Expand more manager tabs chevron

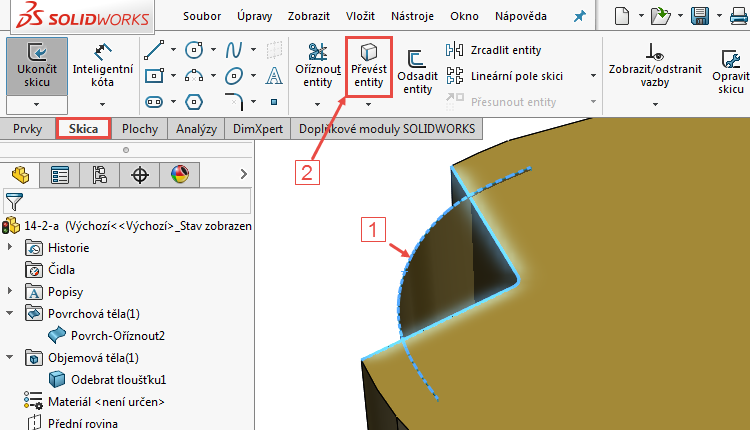click(x=244, y=174)
